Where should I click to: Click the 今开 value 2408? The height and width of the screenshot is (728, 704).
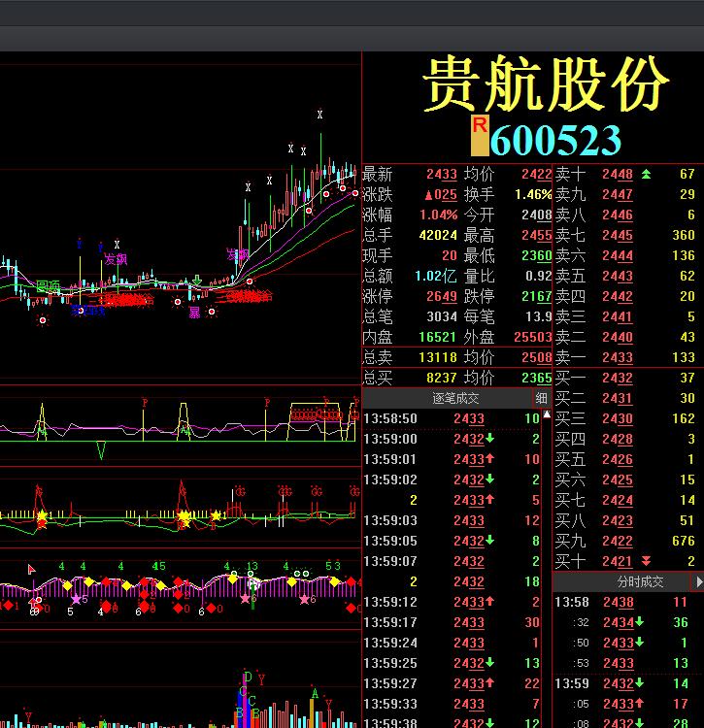[x=536, y=215]
